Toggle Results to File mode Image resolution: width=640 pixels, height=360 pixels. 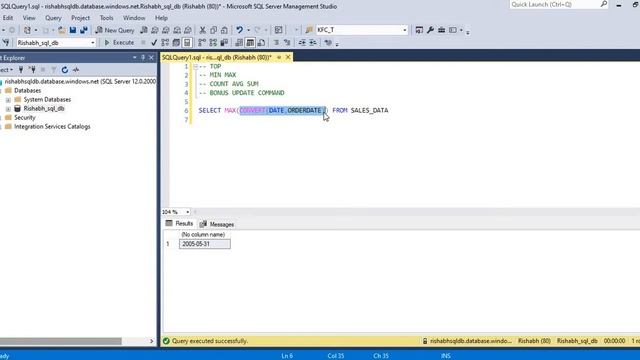click(261, 42)
